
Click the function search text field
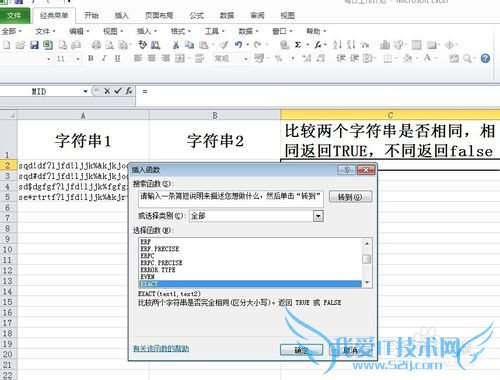pos(231,199)
